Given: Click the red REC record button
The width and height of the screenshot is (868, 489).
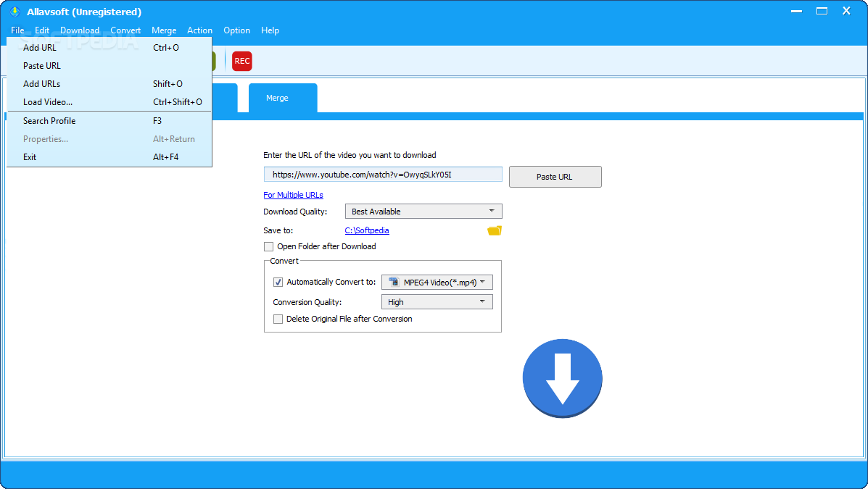Looking at the screenshot, I should pyautogui.click(x=242, y=61).
